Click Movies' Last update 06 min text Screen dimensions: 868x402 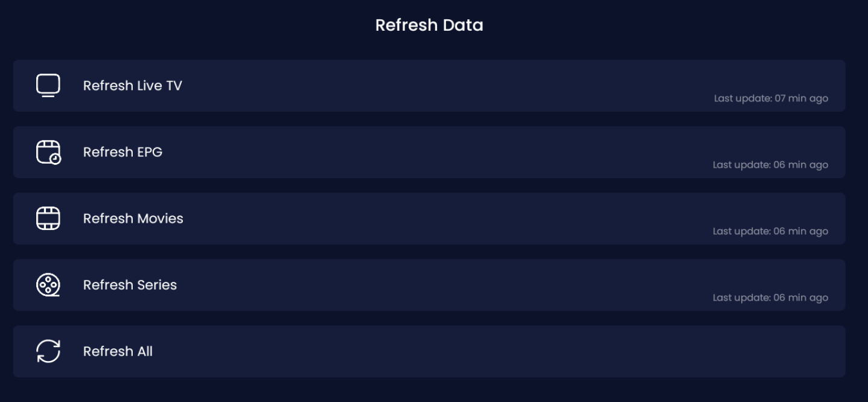click(x=770, y=231)
